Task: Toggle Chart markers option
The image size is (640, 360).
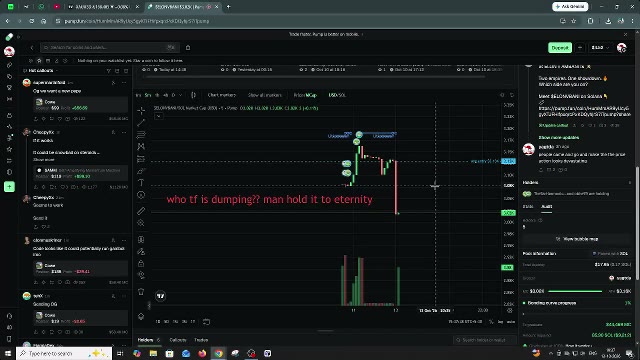Action: (222, 95)
